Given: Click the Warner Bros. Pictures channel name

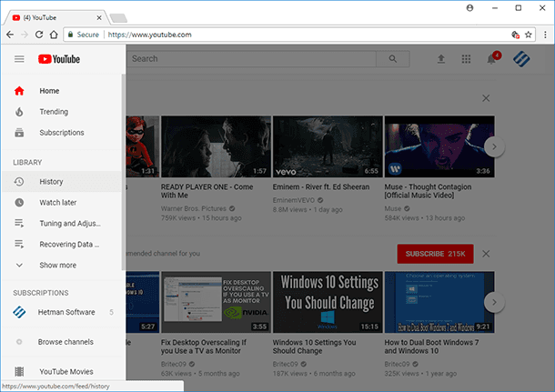Looking at the screenshot, I should point(194,208).
